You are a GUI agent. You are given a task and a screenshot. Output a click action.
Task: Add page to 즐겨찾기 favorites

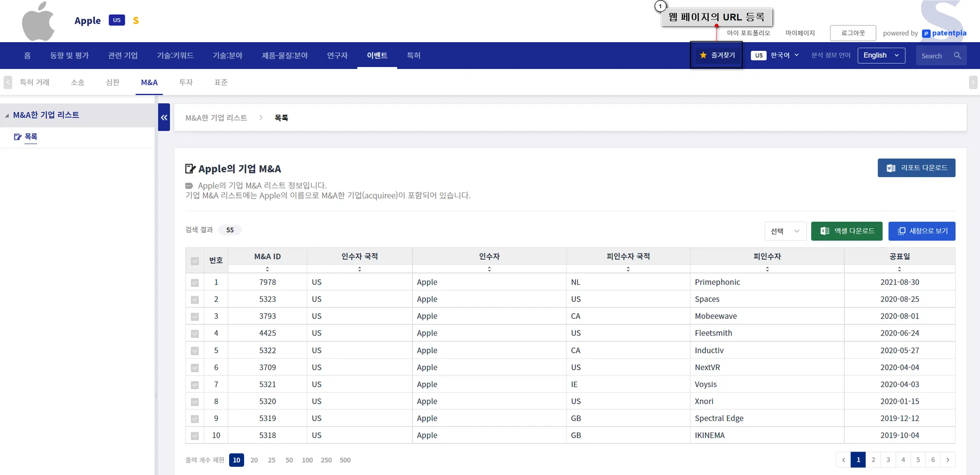[x=716, y=55]
